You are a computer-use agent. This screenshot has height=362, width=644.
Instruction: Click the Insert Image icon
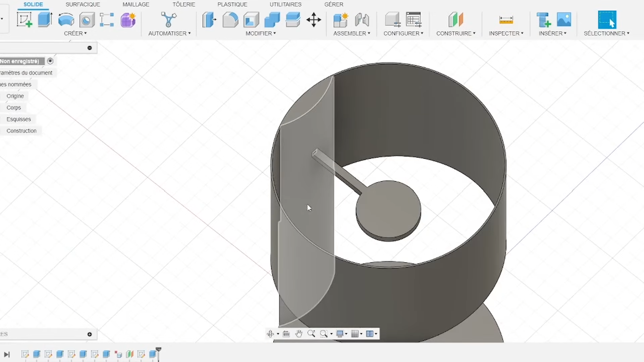[x=564, y=19]
